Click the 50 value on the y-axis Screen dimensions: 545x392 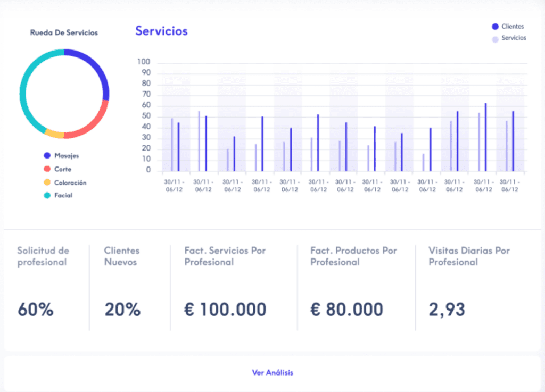coord(146,116)
